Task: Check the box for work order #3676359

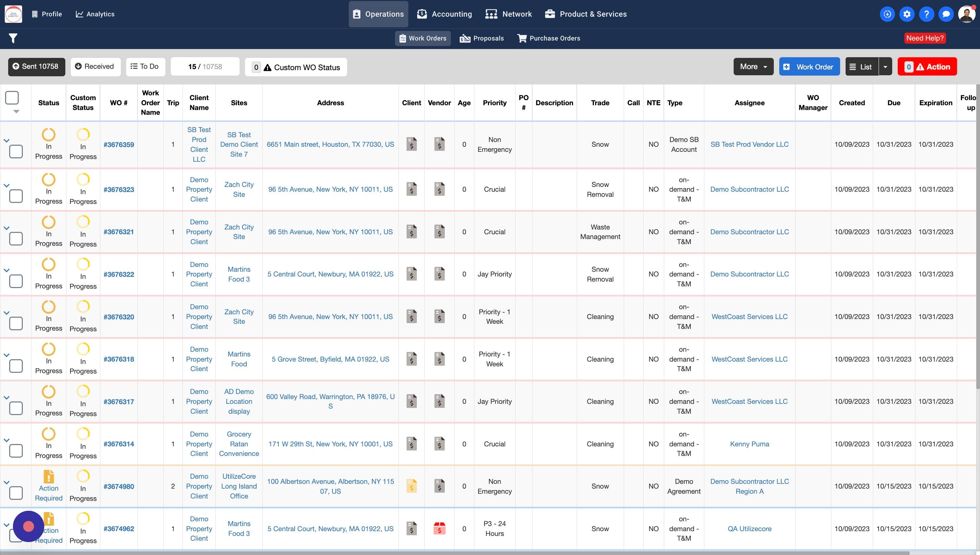Action: tap(16, 151)
